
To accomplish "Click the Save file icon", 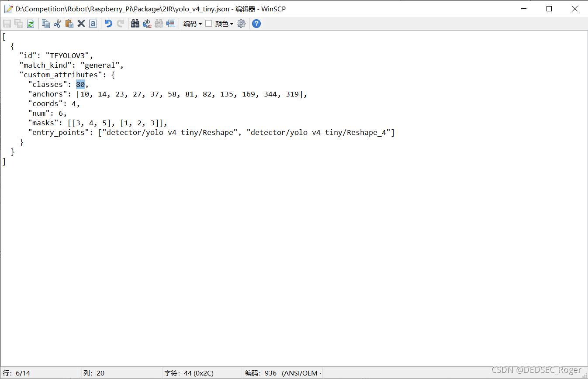I will 7,24.
